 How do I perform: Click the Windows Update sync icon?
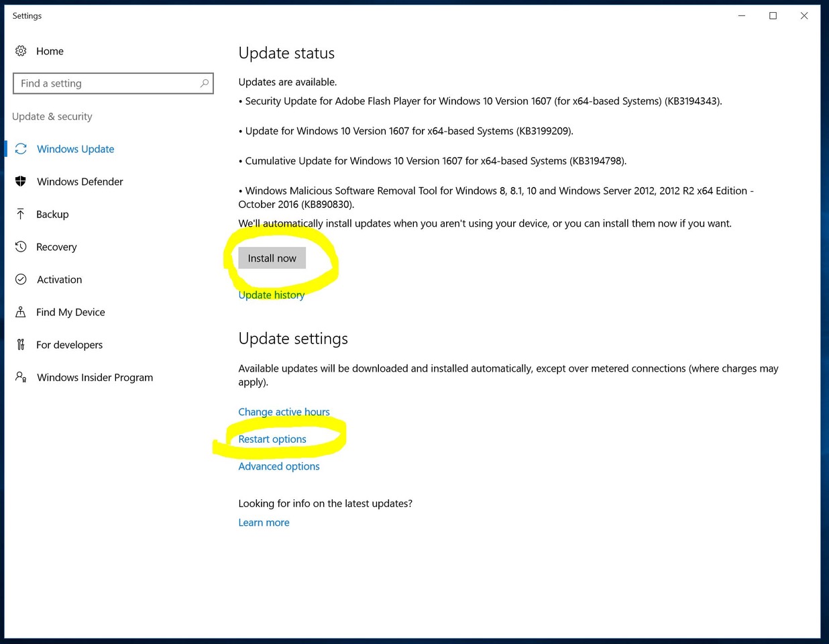tap(21, 149)
